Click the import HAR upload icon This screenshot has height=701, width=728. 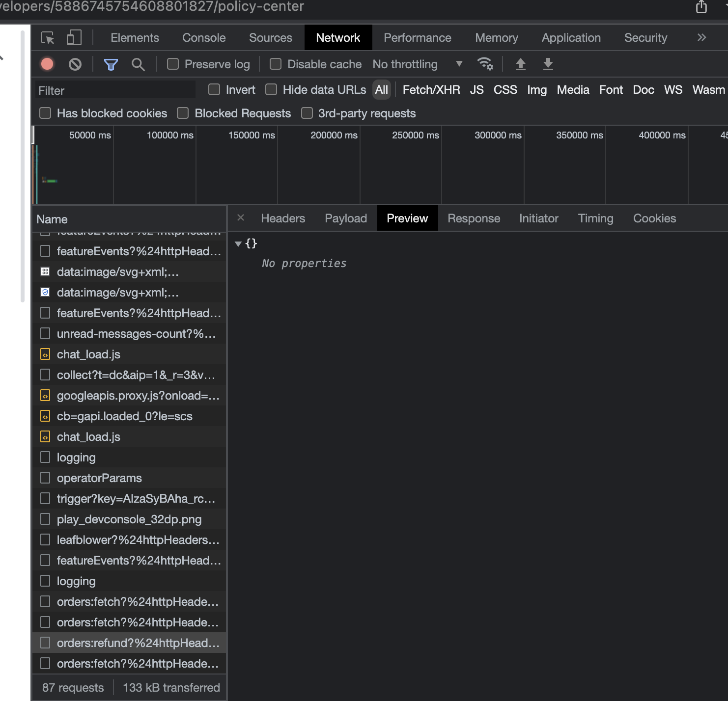(x=520, y=64)
